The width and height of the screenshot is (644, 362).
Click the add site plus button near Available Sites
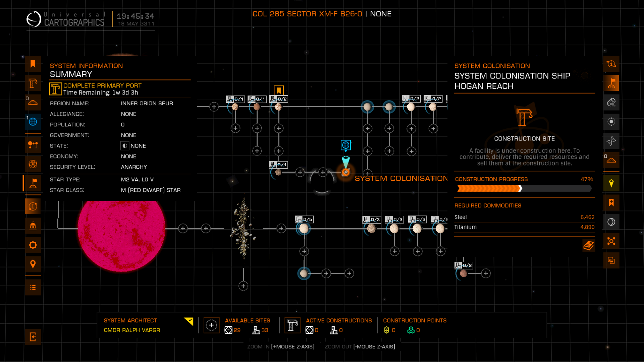(211, 325)
